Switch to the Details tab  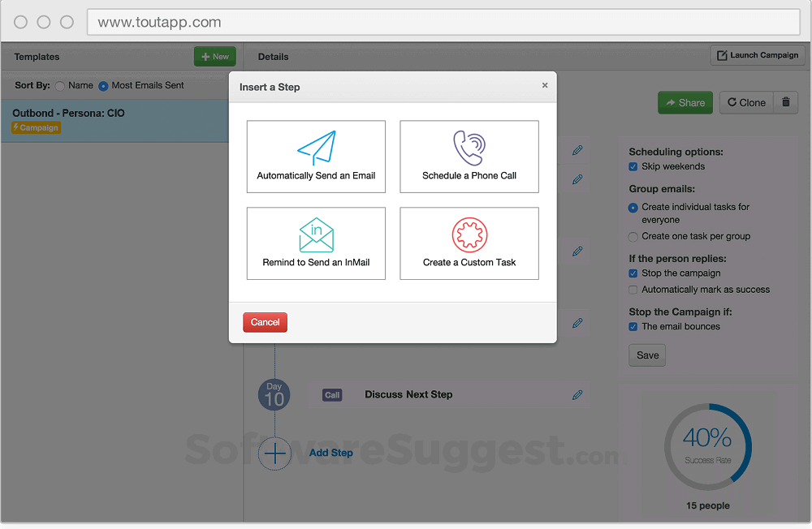pyautogui.click(x=273, y=57)
